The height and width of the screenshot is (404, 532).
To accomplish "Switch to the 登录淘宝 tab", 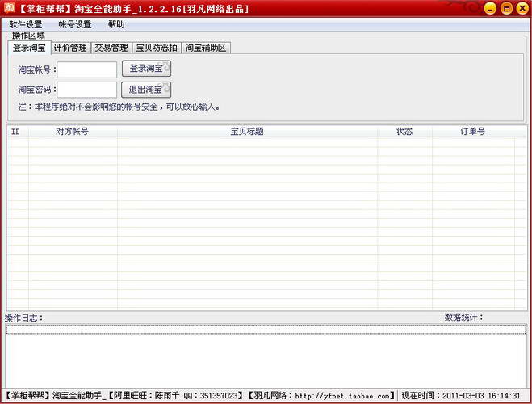I will point(29,48).
